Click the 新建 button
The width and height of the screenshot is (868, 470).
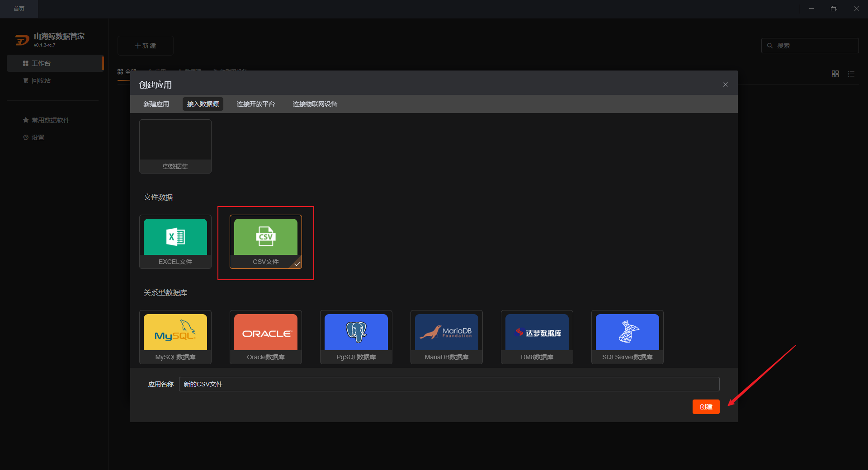coord(146,46)
